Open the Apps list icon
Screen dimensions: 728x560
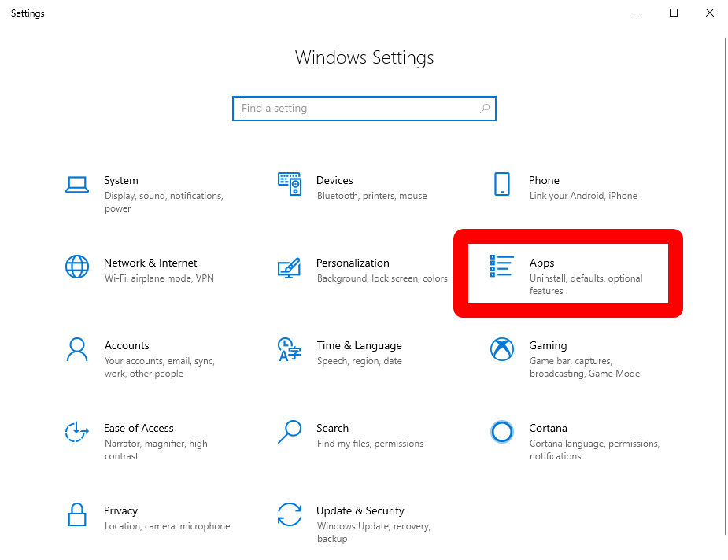502,266
